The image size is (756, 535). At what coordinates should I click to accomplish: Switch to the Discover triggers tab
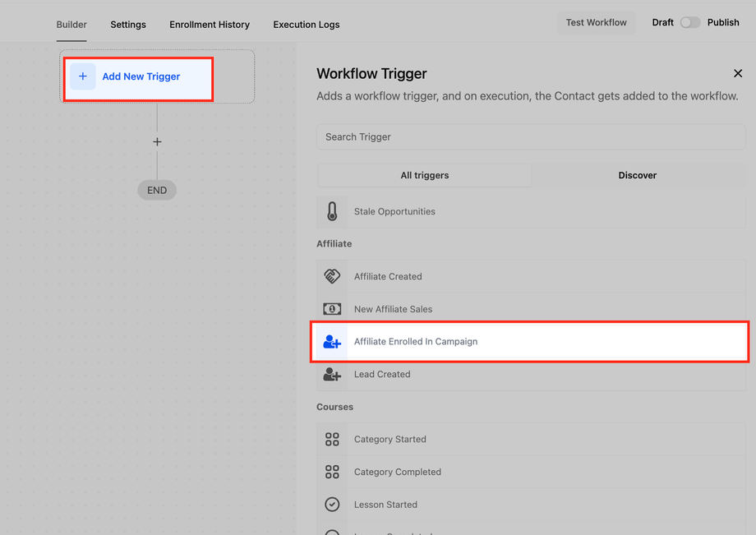(637, 175)
